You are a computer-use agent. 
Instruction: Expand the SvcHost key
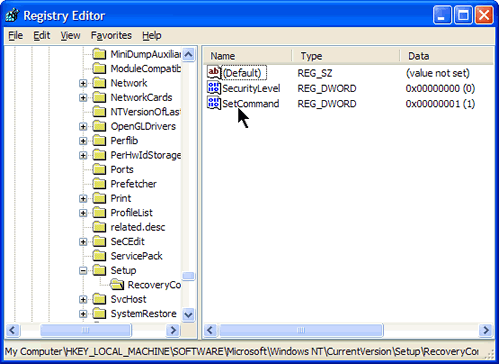click(83, 299)
